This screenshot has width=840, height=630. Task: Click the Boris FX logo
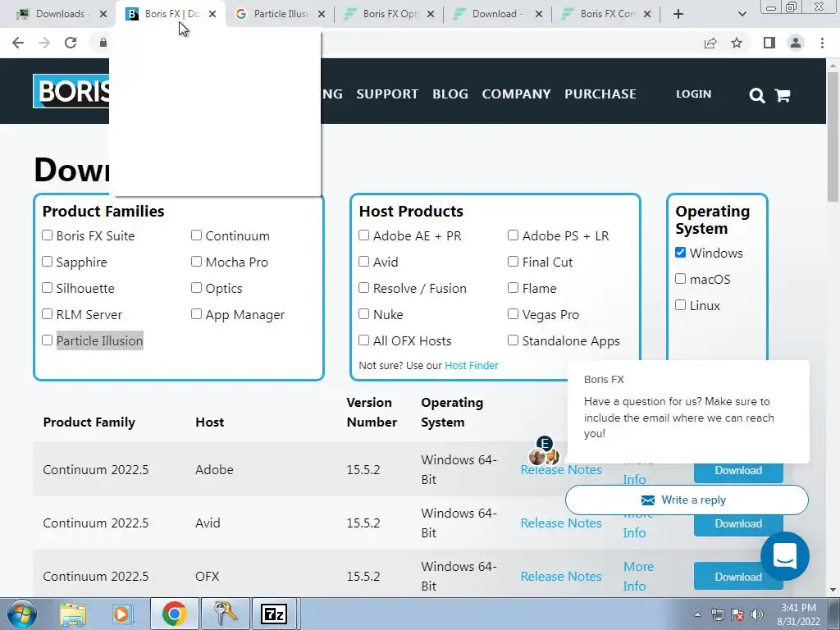[71, 91]
